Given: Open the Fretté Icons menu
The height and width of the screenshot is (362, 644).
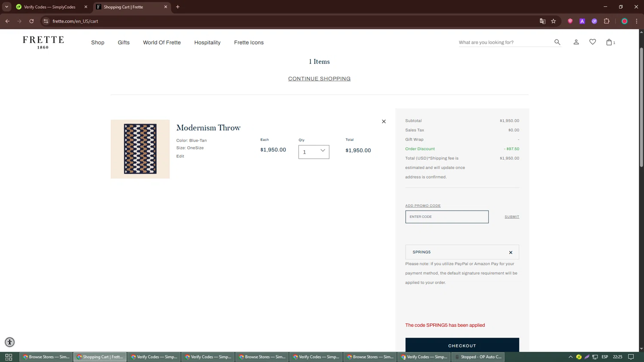Looking at the screenshot, I should (x=249, y=42).
